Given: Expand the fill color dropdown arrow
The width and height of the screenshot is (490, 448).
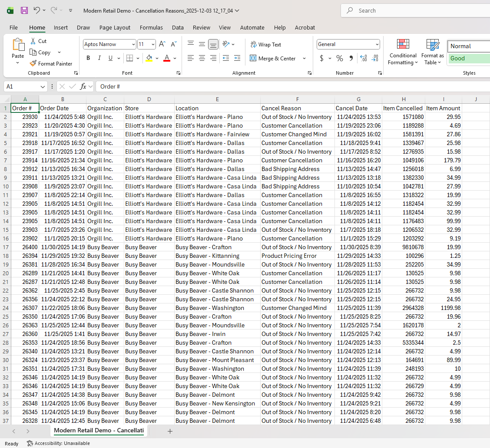Looking at the screenshot, I should pos(157,58).
